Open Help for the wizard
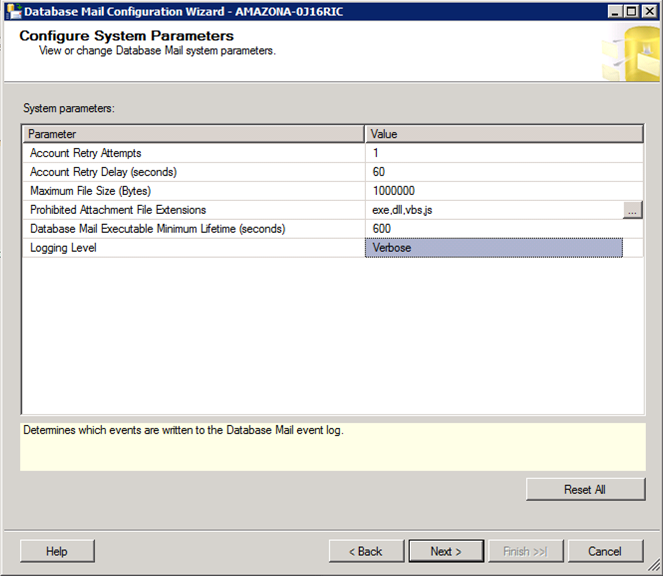Viewport: 663px width, 576px height. [57, 551]
